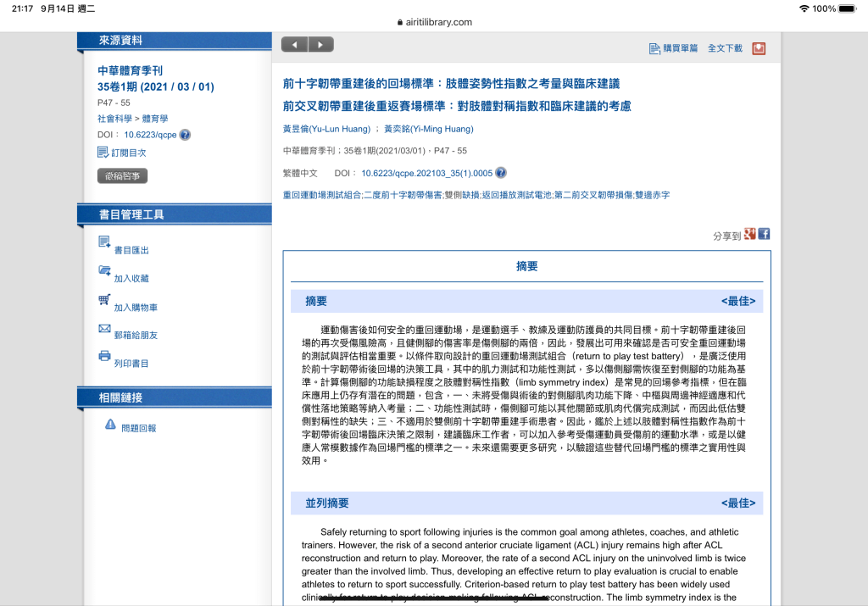868x606 pixels.
Task: Tap the airitilibrary.com address bar
Action: (434, 22)
